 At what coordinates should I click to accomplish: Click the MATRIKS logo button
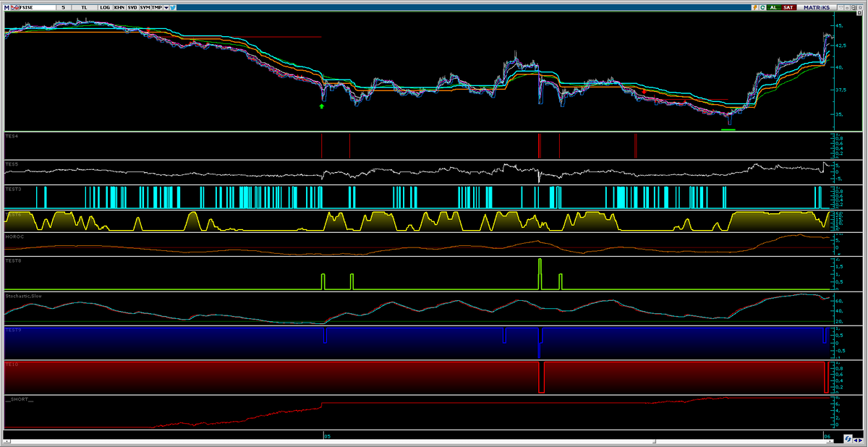click(x=817, y=7)
